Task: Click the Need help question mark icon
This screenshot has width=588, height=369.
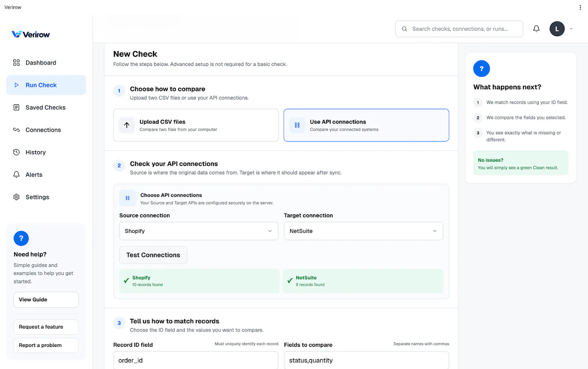Action: (21, 239)
